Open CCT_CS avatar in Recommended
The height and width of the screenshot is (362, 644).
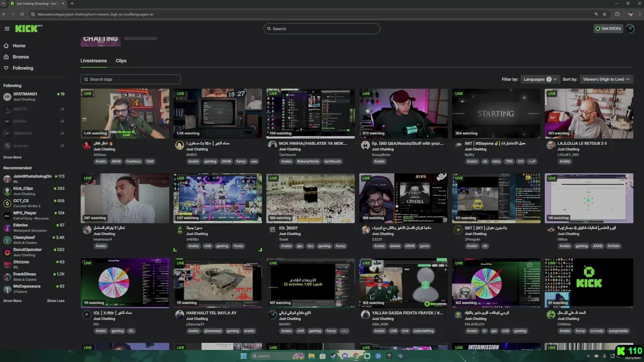(x=7, y=203)
